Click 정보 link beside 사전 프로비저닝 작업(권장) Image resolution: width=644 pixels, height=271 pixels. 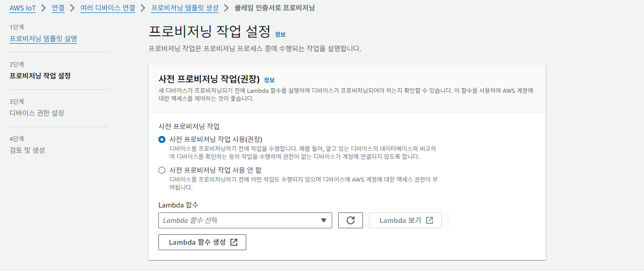coord(269,80)
